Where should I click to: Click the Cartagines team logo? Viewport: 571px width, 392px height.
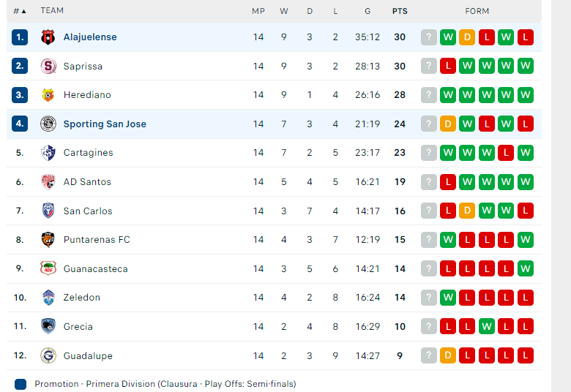coord(48,153)
